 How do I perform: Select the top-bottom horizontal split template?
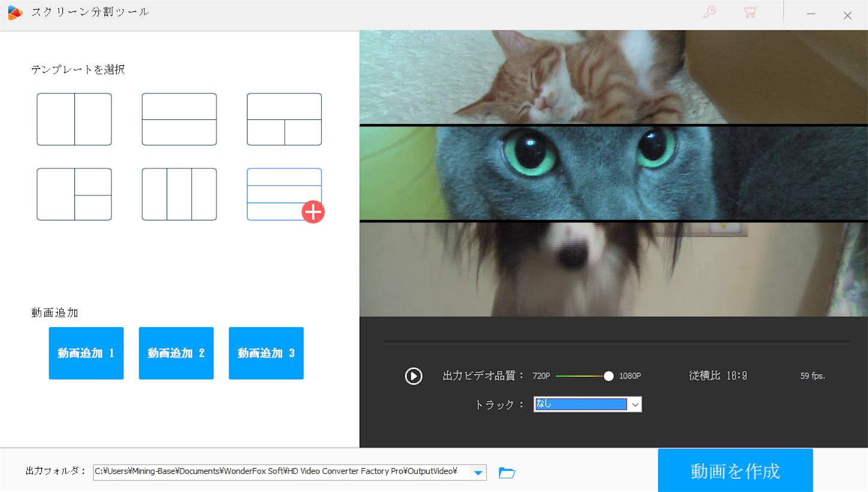179,119
